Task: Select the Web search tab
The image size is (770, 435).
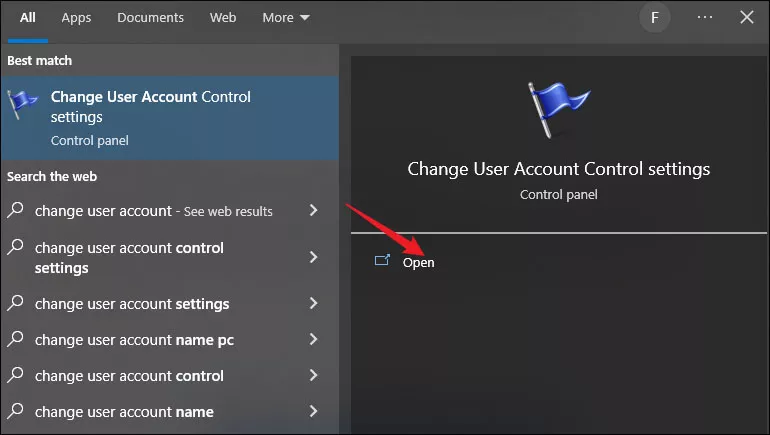Action: click(x=223, y=18)
